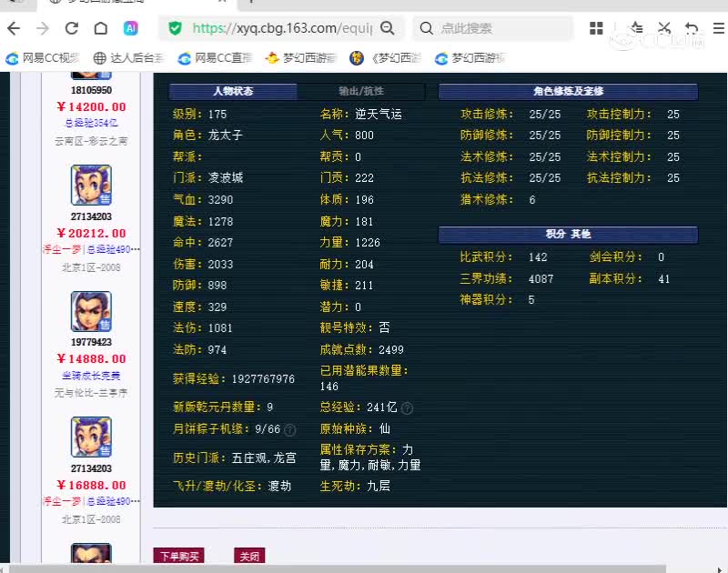Open the 《梦幻西游 bookmark
The width and height of the screenshot is (728, 573).
pos(385,58)
